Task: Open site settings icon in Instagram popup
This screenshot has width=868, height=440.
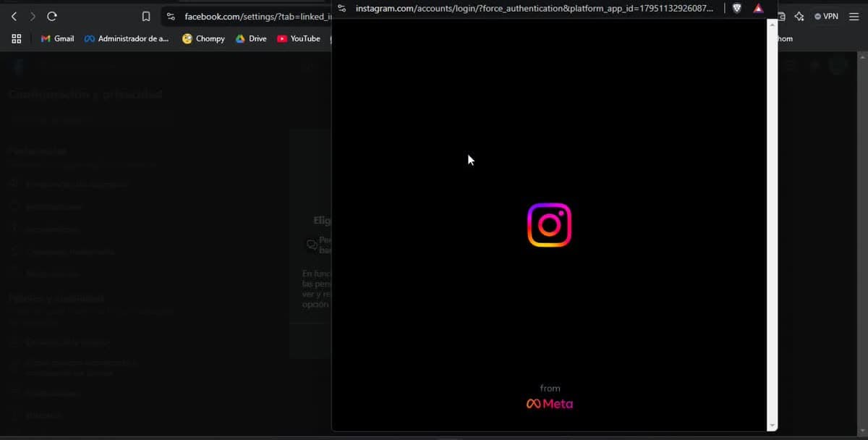Action: pyautogui.click(x=342, y=8)
